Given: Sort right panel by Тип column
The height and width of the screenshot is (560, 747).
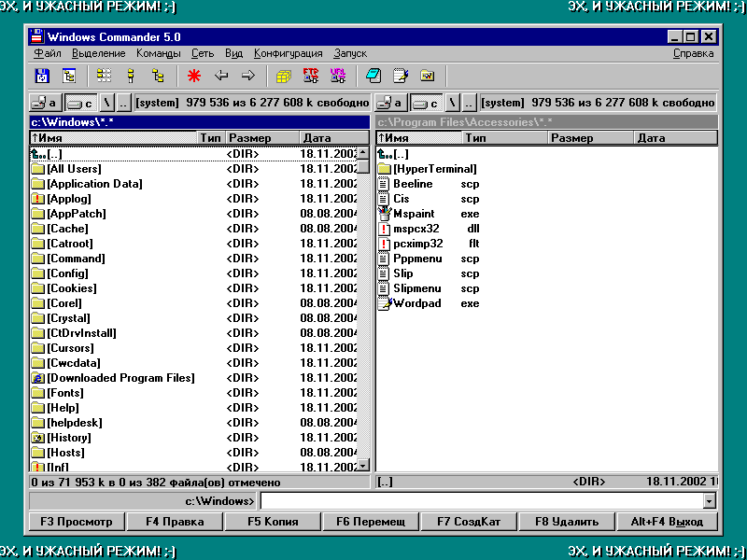Looking at the screenshot, I should pos(505,138).
